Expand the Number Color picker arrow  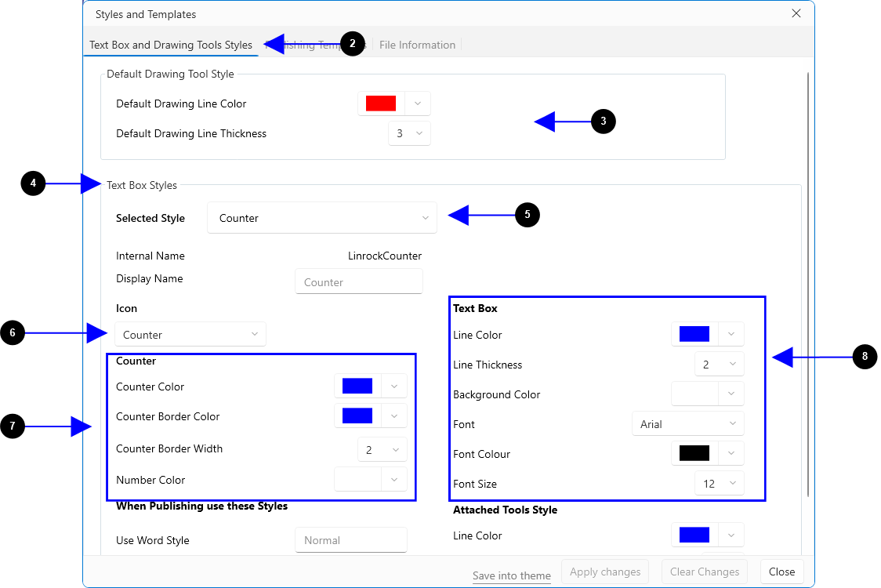point(394,480)
